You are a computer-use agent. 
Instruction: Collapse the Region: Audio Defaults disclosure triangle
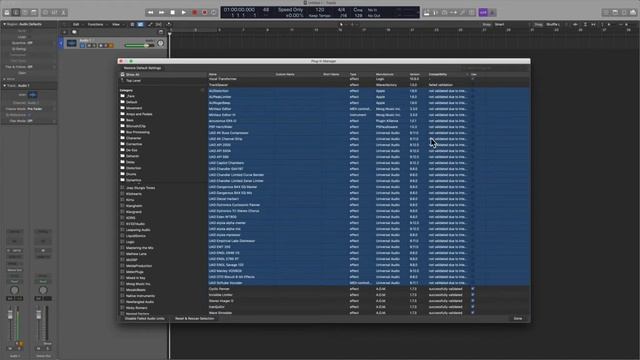[4, 24]
